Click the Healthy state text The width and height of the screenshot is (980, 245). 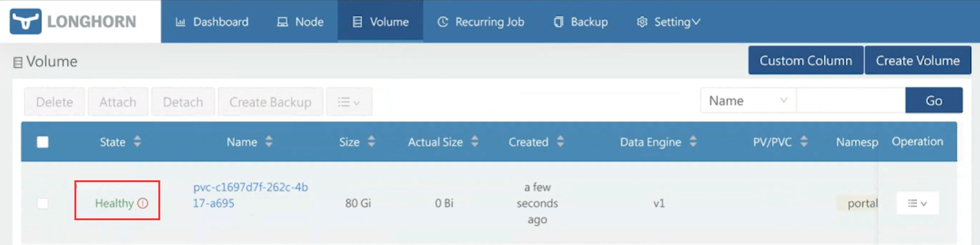[x=114, y=204]
